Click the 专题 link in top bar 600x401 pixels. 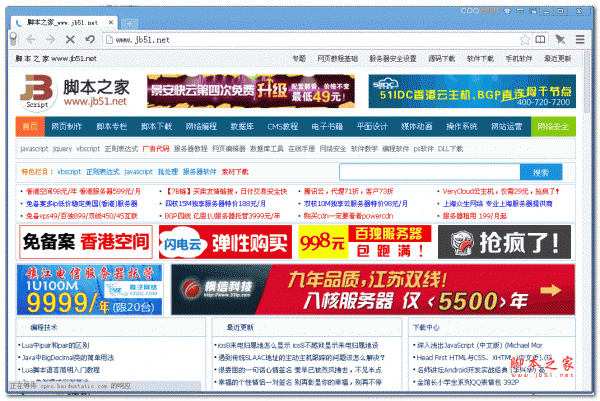[x=299, y=59]
